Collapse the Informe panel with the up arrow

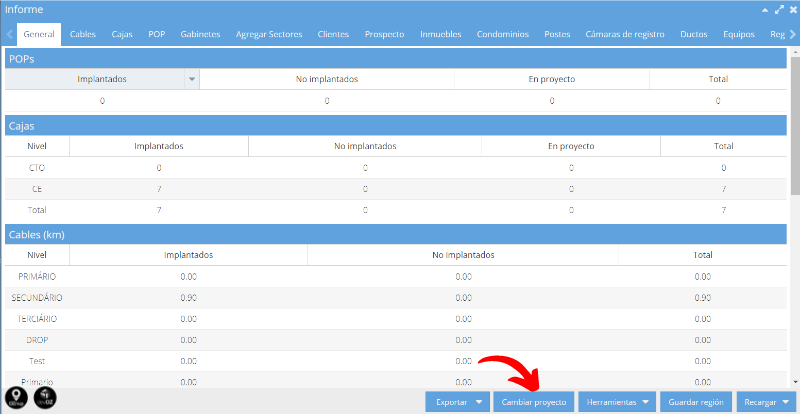click(765, 10)
